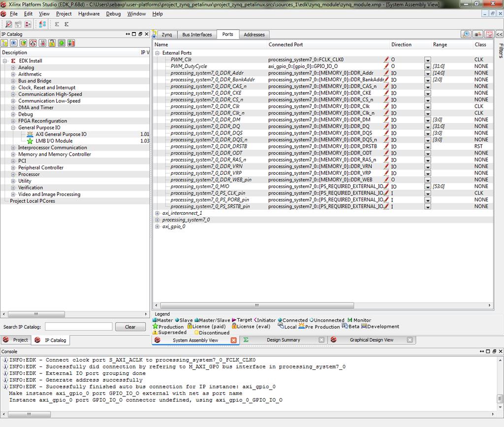Click the pencil edit icon for processing_system7_0_MIO row

point(386,187)
